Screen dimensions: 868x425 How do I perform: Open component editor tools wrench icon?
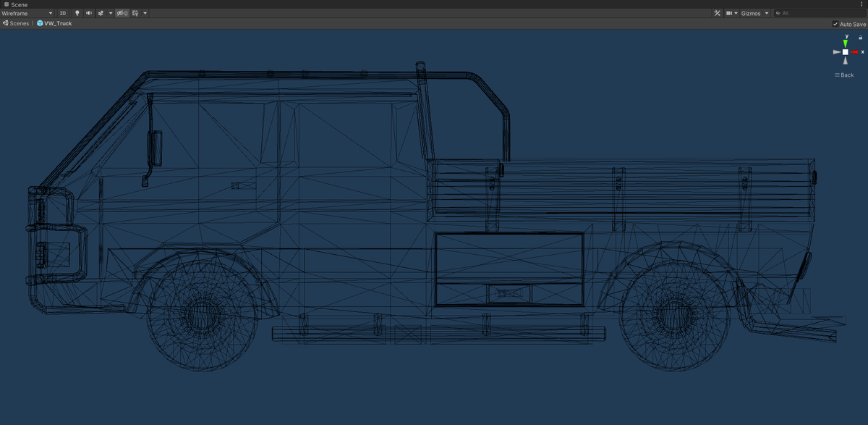[x=717, y=13]
